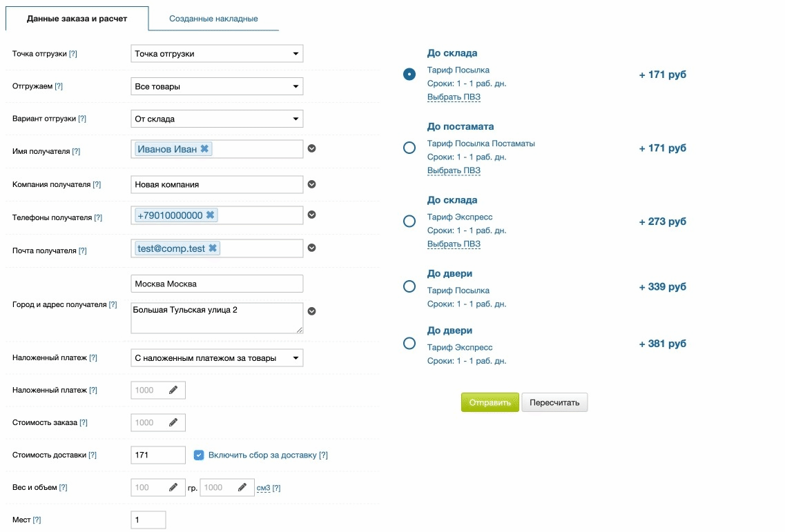Screen dimensions: 785x532
Task: Click Выбрать ПВЗ under Тариф Экспресс
Action: pos(454,244)
